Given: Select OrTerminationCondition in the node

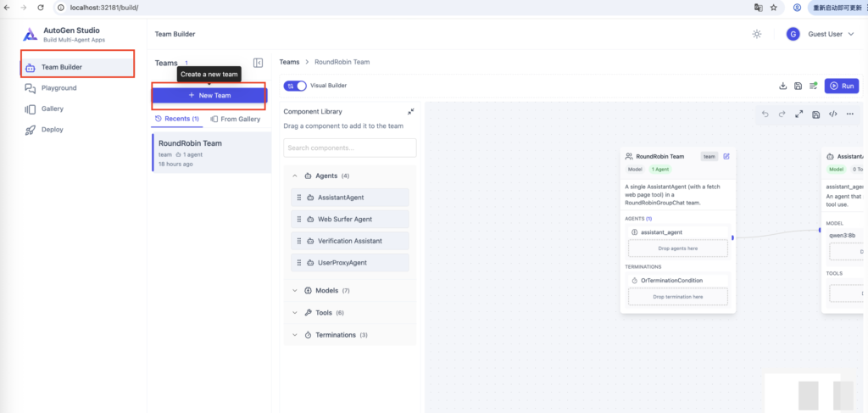Looking at the screenshot, I should (x=678, y=281).
